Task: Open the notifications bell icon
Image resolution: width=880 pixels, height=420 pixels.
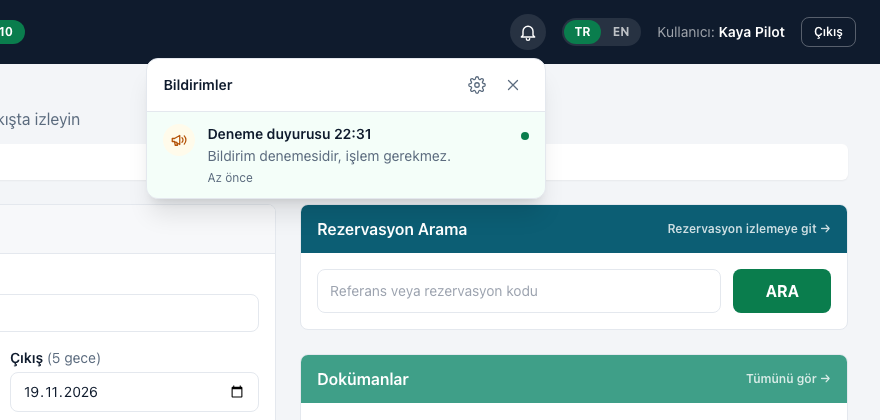Action: click(x=528, y=32)
